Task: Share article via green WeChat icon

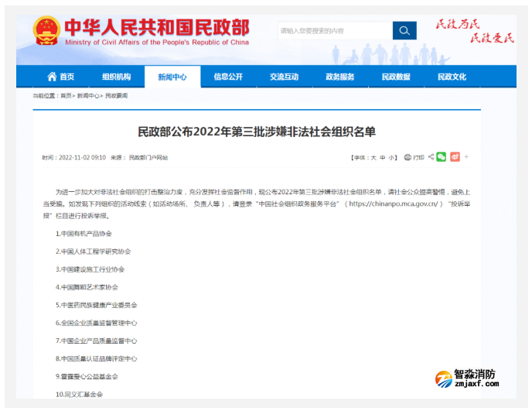Action: click(x=442, y=157)
